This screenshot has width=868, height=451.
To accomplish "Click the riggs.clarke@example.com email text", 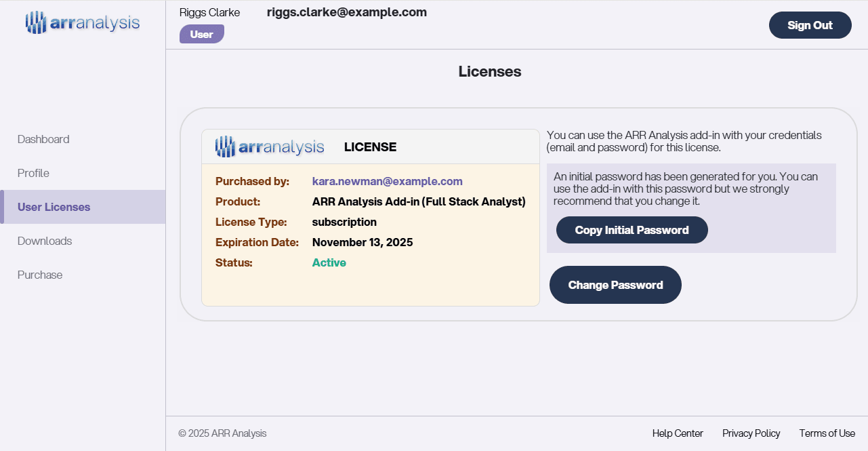I will coord(346,12).
